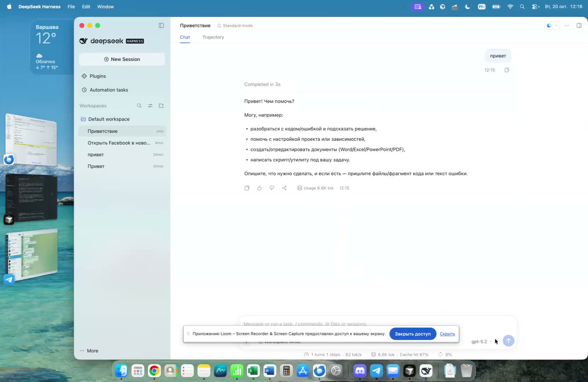
Task: Open Control Center in menu bar
Action: (x=535, y=7)
